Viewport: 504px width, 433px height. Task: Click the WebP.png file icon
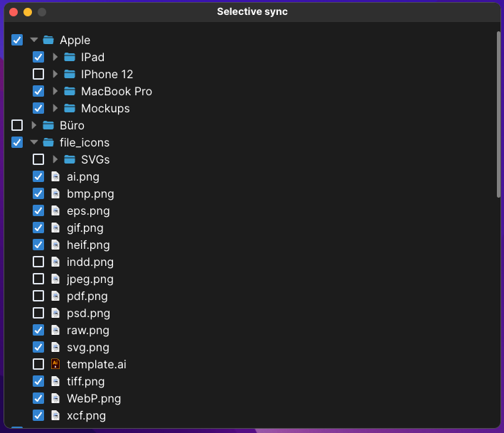click(55, 398)
